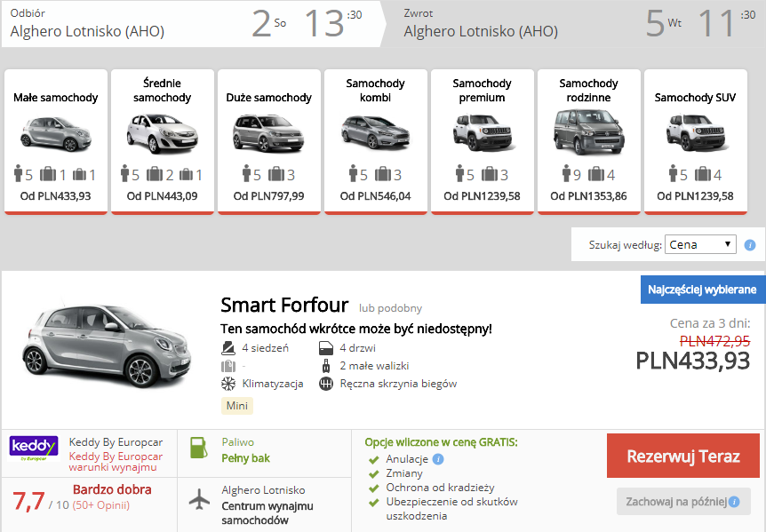Click the gearbox icon by Ręczna skrzynia biegów
The width and height of the screenshot is (766, 532).
(326, 384)
